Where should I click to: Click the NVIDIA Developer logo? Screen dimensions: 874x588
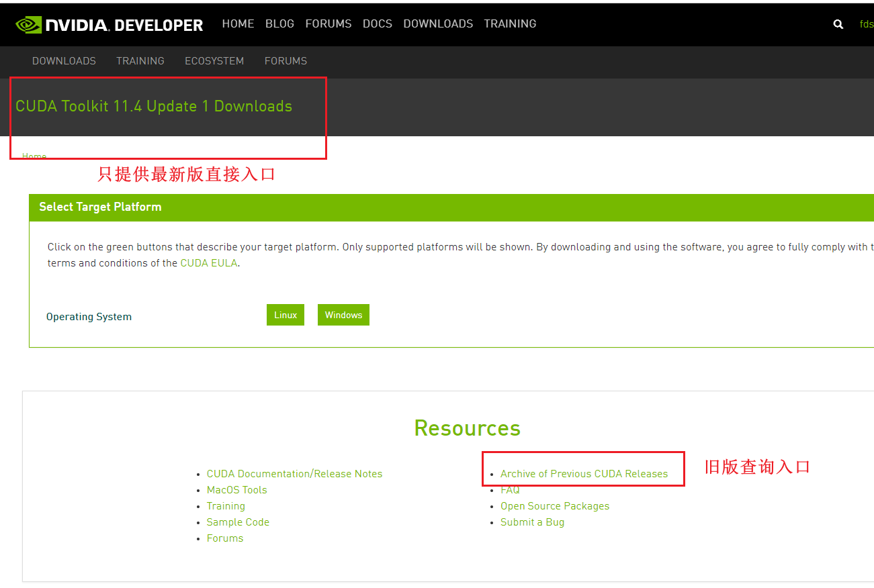pos(109,25)
